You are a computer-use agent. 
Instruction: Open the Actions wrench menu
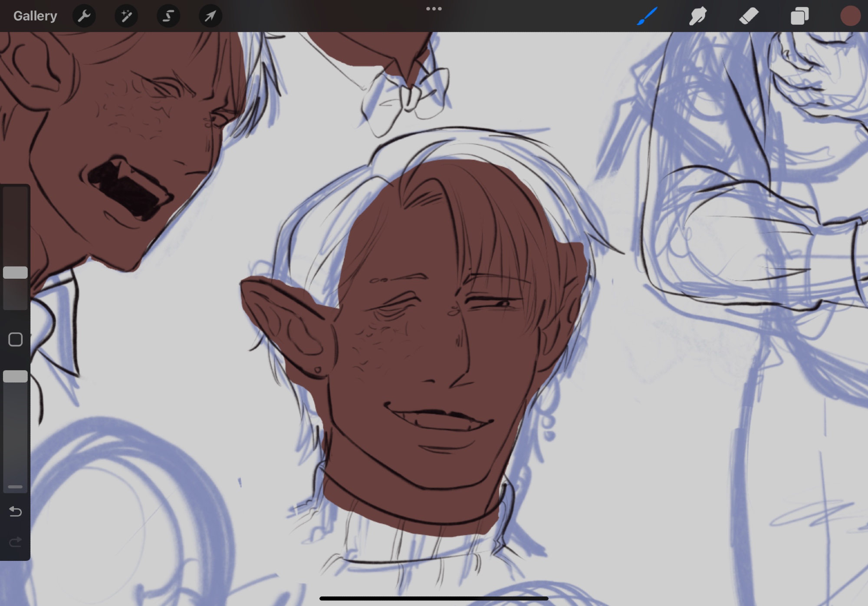pos(84,16)
